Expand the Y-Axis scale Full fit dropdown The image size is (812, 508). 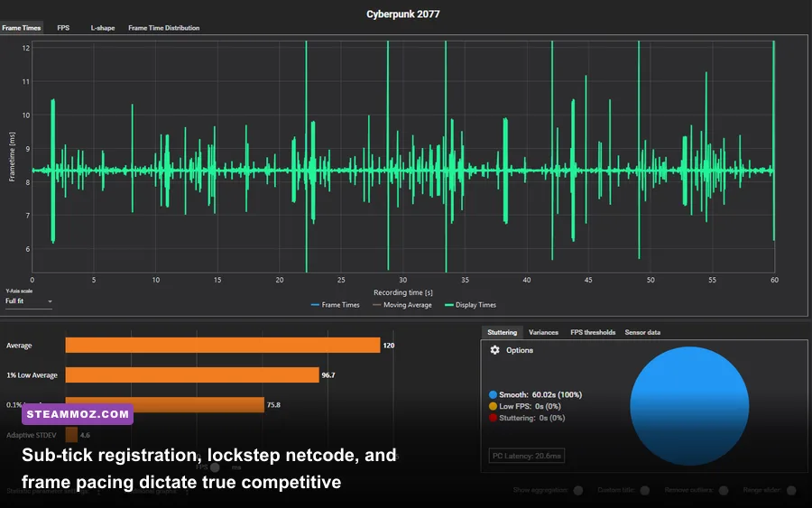point(29,301)
